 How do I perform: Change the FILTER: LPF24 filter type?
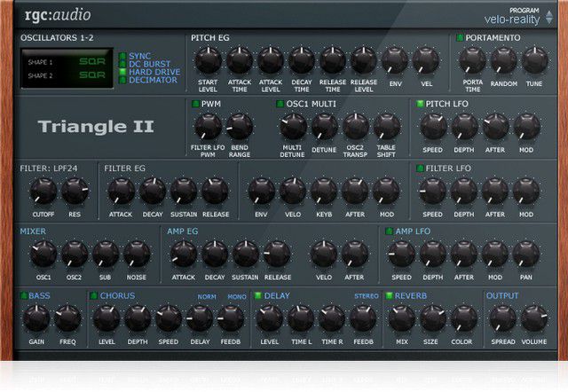coord(49,169)
